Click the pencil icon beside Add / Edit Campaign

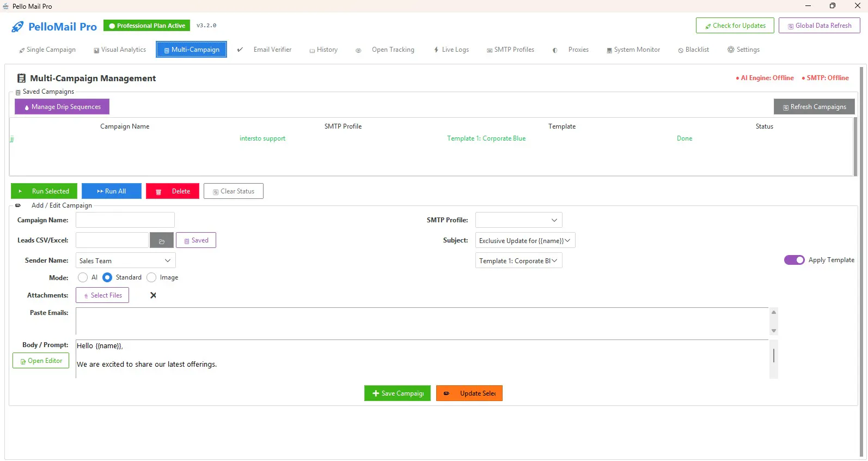pos(18,205)
